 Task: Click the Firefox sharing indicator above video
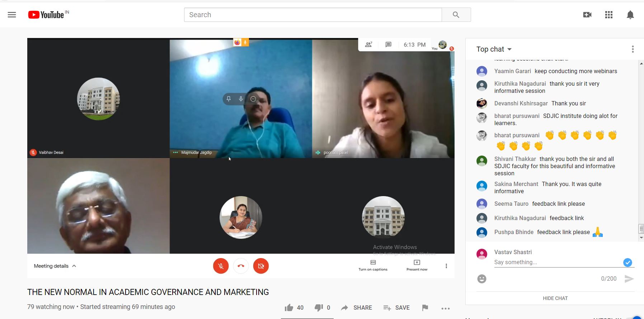coord(241,42)
